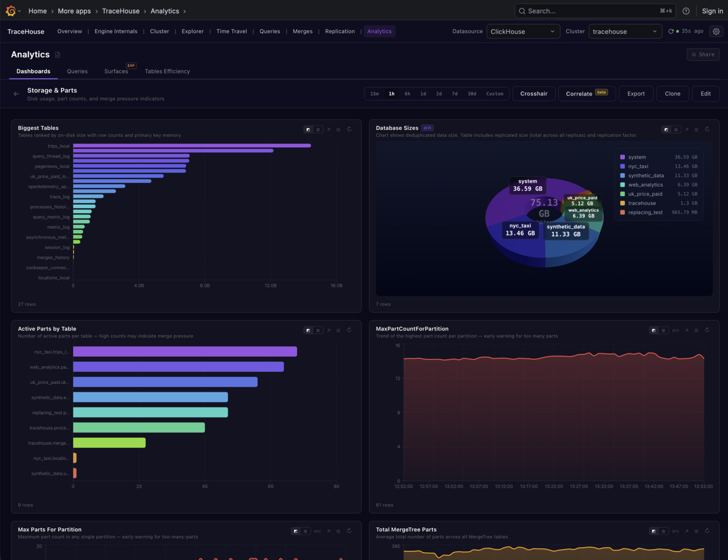Switch Database Sizes panel to table view
Screen dimensions: 728x560
[676, 129]
